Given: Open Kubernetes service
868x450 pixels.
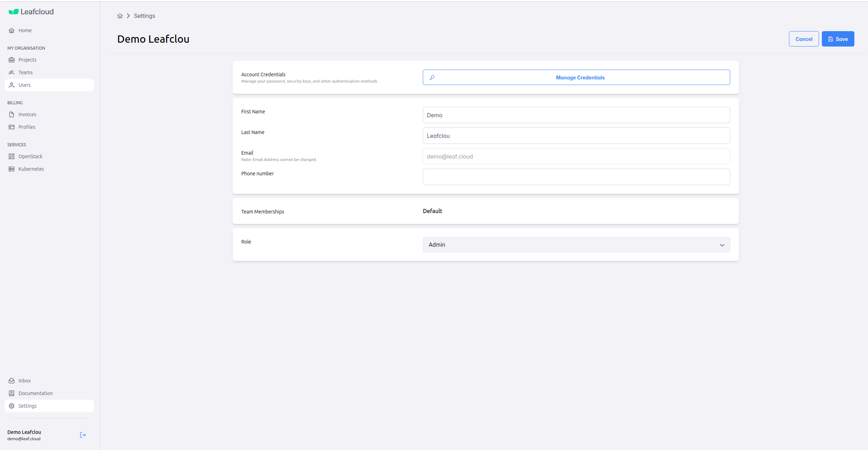Looking at the screenshot, I should pos(49,169).
